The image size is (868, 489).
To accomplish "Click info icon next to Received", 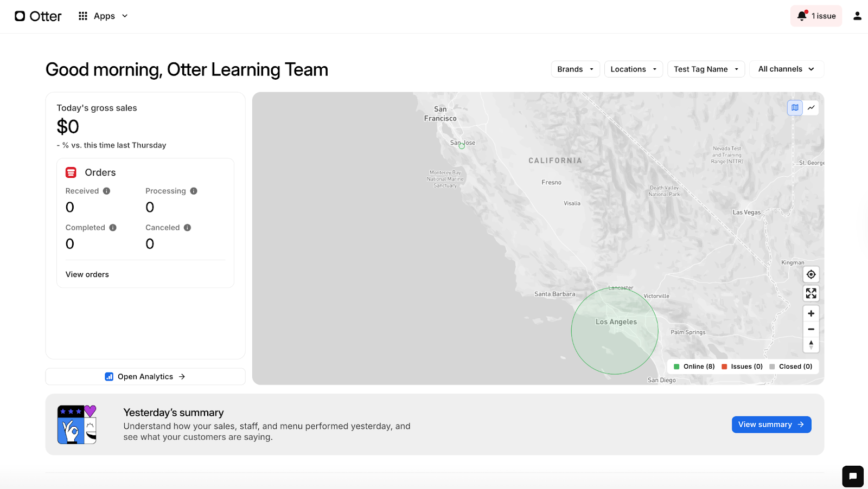I will (x=106, y=191).
